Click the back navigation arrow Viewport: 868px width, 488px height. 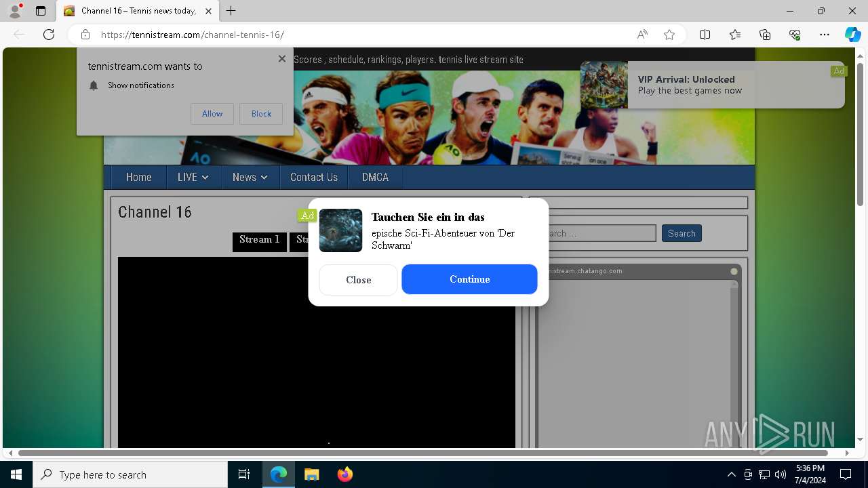point(19,35)
